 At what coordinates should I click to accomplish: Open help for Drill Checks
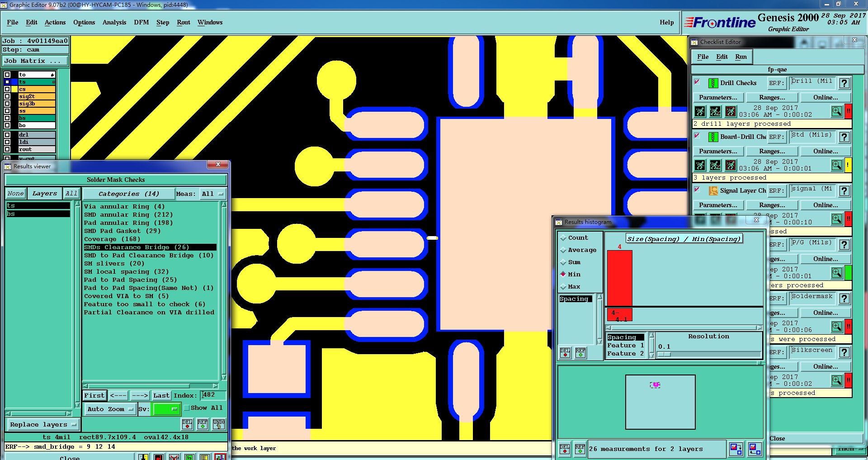(844, 83)
